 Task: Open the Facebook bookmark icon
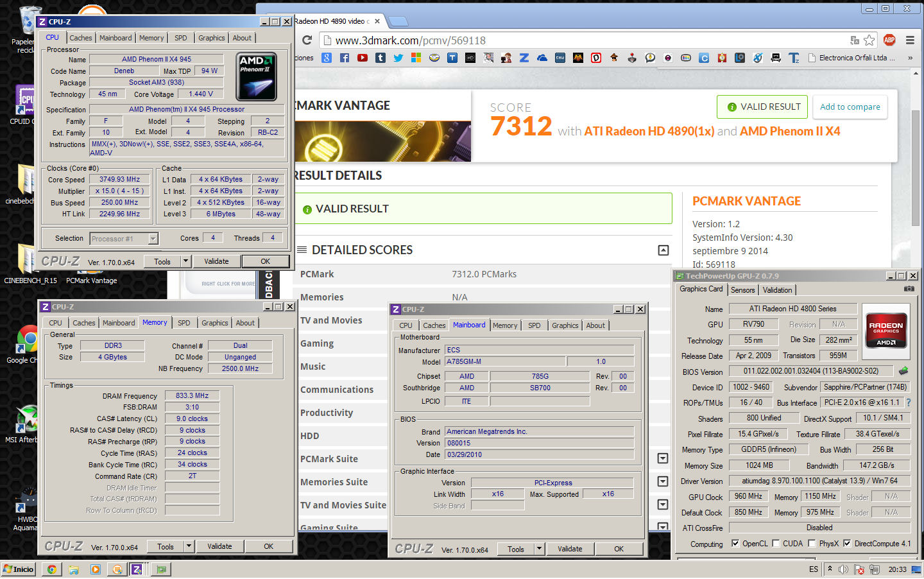[x=345, y=58]
